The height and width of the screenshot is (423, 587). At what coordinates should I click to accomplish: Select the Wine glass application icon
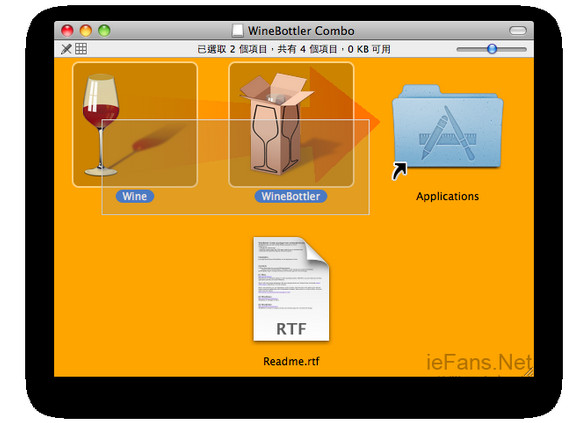pos(135,125)
